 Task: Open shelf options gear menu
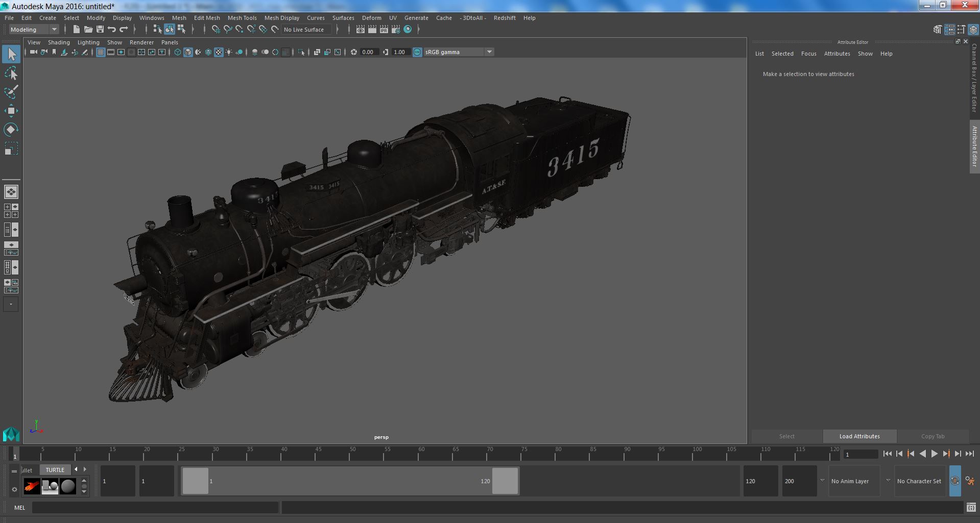(x=14, y=489)
